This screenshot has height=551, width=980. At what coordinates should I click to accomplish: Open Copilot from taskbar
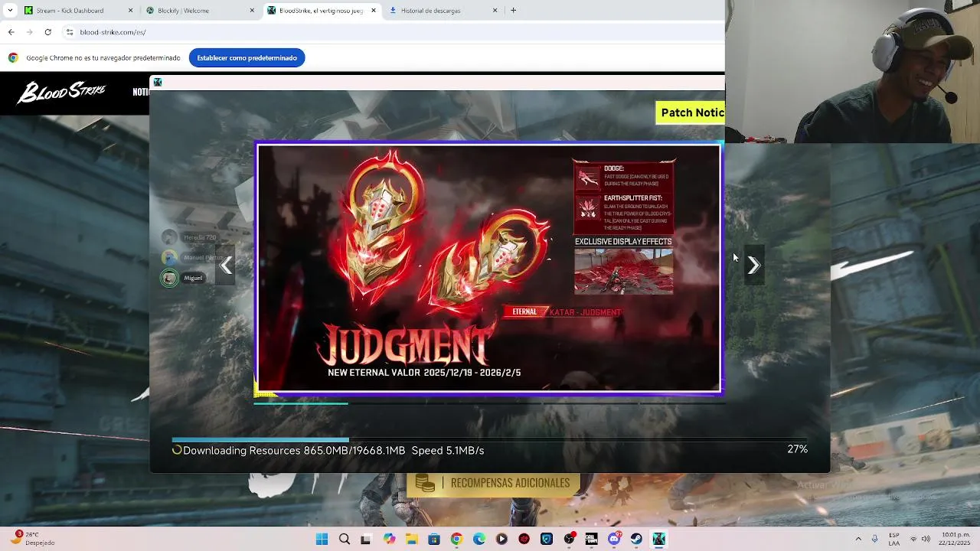[390, 539]
